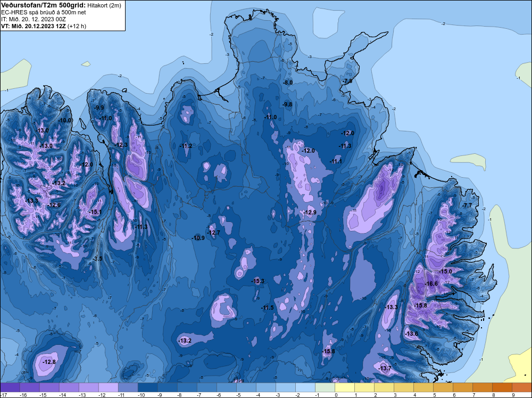532x398 pixels.
Task: Click the '(+12 h)' forecast offset text
Action: pos(77,26)
